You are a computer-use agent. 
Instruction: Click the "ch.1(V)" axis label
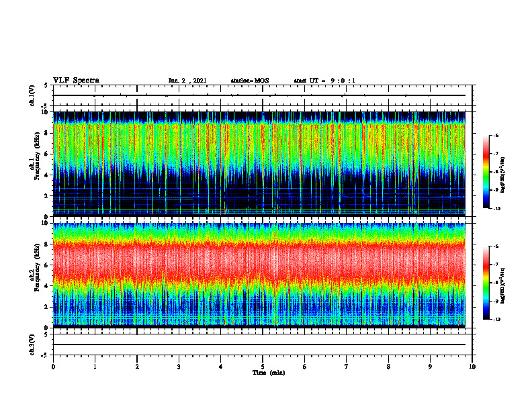[x=32, y=95]
